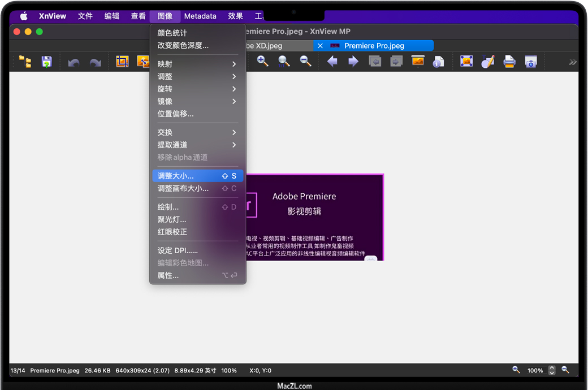Screen dimensions: 588x390
Task: Open the Apple menu
Action: [x=24, y=16]
